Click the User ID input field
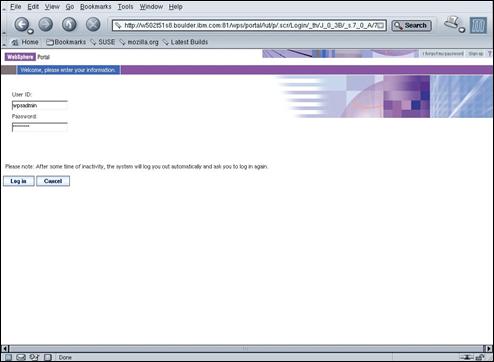This screenshot has width=494, height=362. 40,105
